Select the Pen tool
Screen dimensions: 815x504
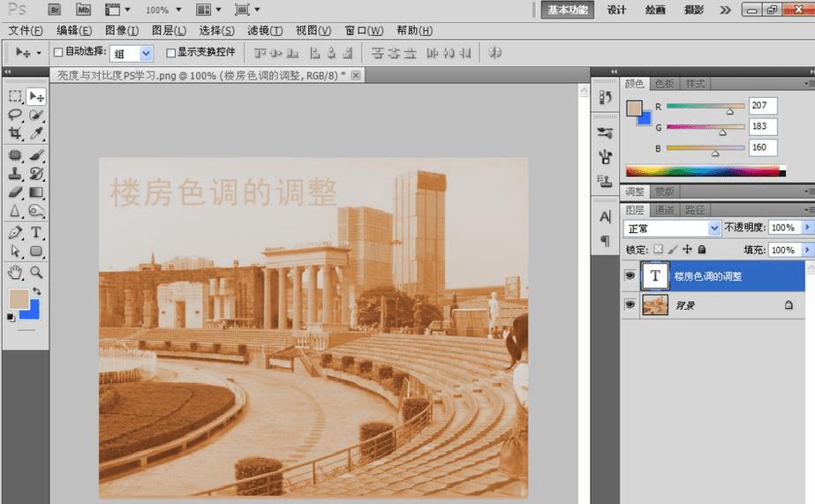click(15, 232)
